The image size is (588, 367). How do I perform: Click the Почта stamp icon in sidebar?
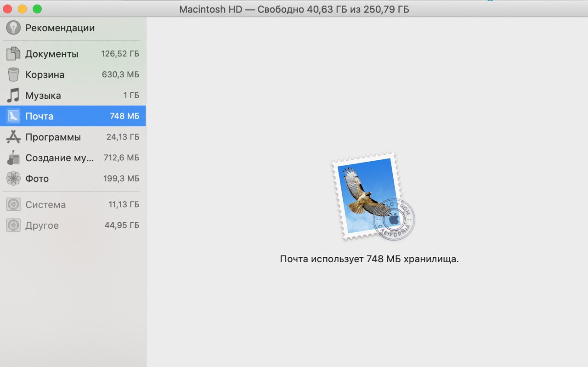coord(13,116)
